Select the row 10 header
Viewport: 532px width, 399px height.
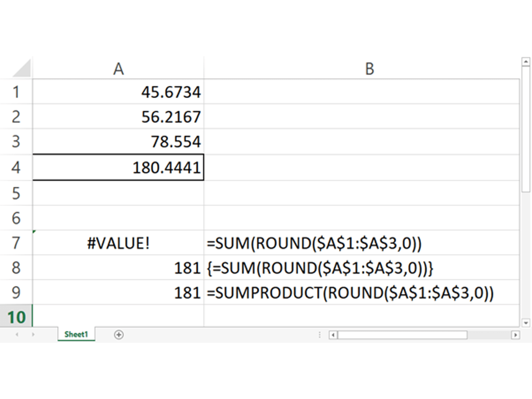(16, 317)
